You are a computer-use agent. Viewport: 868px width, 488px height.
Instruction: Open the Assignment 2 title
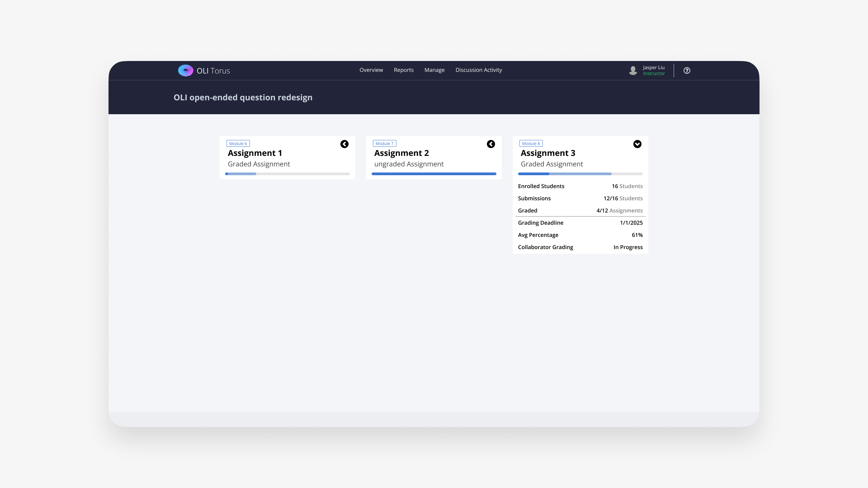click(x=401, y=153)
